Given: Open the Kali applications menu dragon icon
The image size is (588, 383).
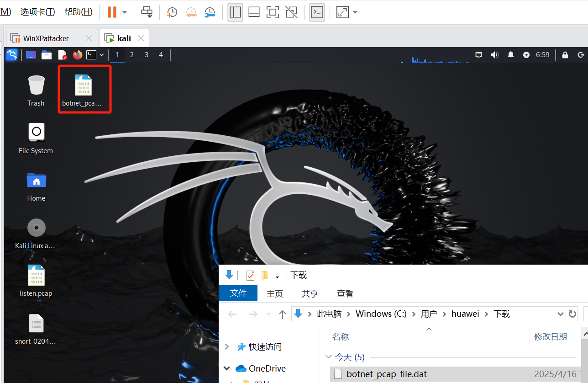Looking at the screenshot, I should coord(12,55).
